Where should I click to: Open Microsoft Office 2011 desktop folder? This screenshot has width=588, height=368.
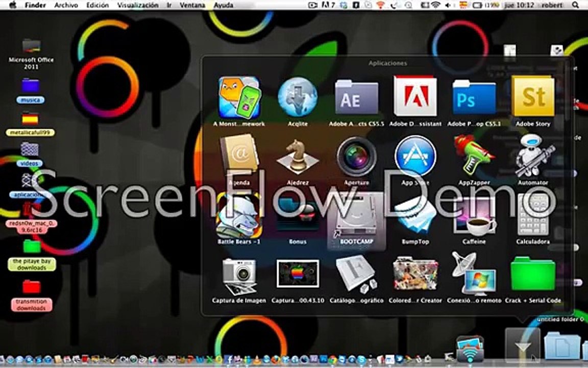(x=31, y=47)
